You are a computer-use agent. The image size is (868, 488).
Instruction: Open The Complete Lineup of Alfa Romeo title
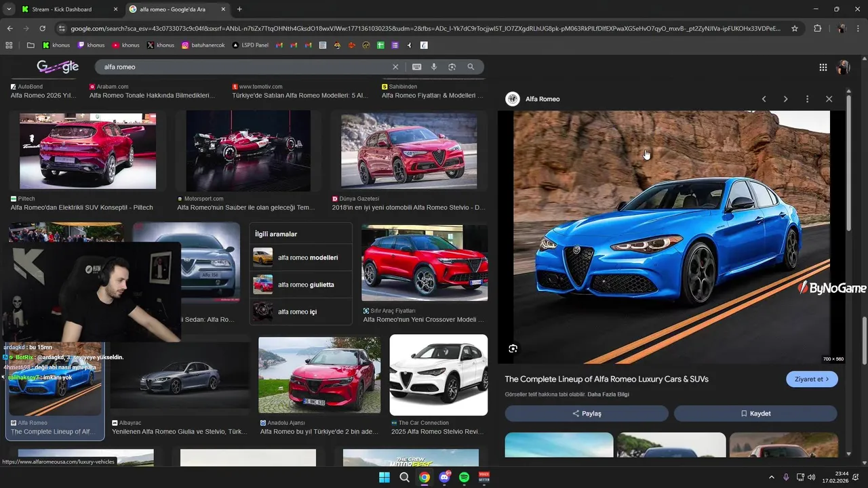click(x=606, y=379)
